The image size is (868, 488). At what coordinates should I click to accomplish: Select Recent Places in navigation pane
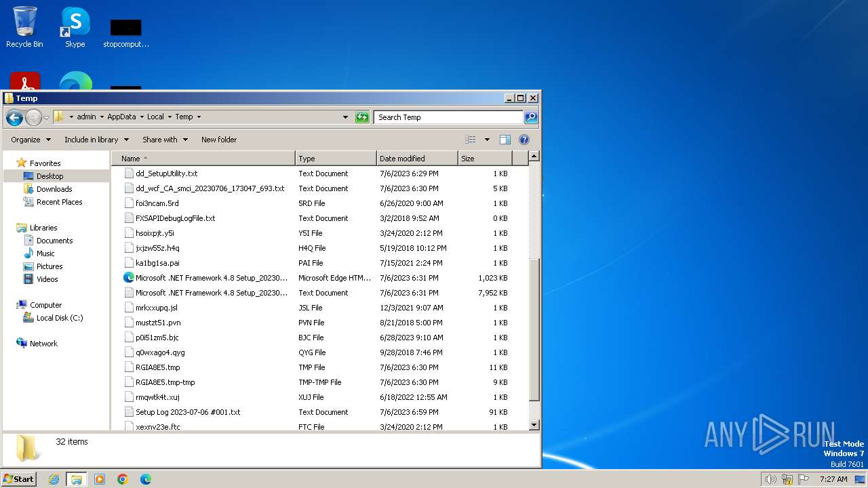[x=59, y=202]
